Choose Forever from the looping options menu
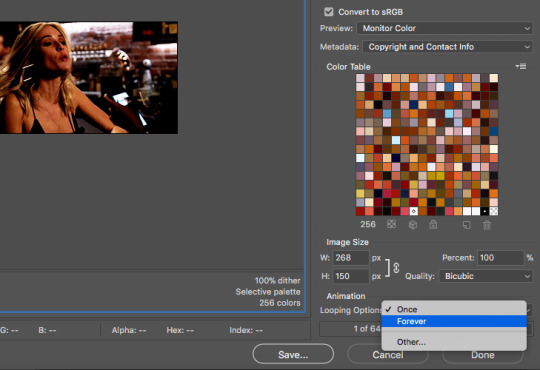Screen dimensions: 540x370 [454, 321]
